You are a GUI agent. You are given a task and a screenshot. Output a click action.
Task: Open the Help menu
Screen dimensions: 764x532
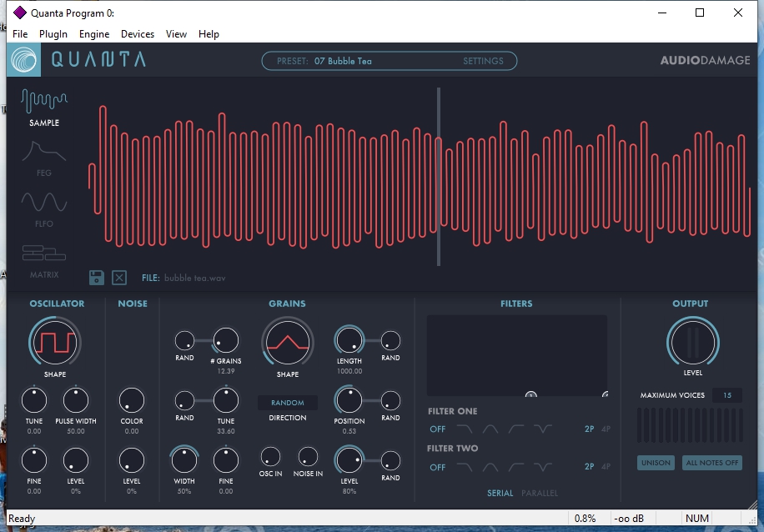click(209, 34)
